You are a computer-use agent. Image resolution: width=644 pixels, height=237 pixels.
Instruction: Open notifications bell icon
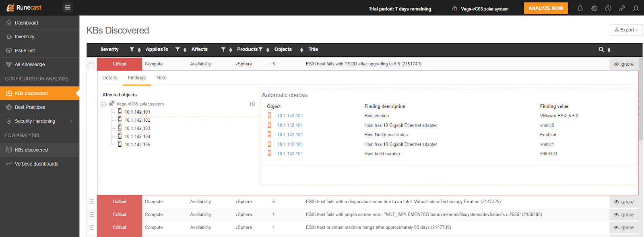[x=580, y=8]
